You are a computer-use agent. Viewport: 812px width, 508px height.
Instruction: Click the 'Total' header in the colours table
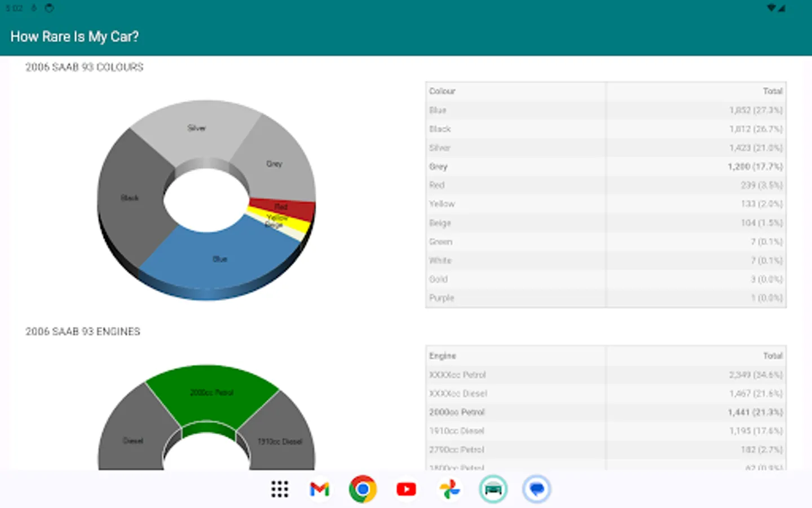773,91
